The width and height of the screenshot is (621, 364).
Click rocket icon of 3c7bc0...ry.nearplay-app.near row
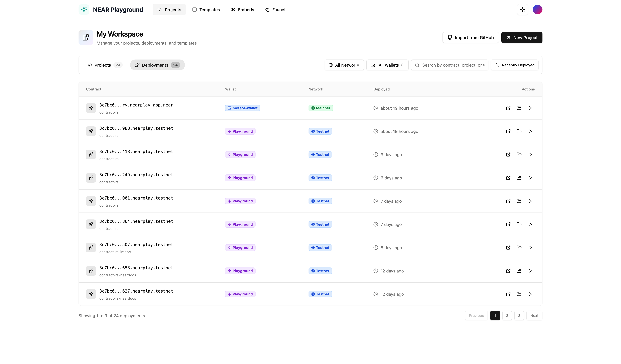[91, 108]
